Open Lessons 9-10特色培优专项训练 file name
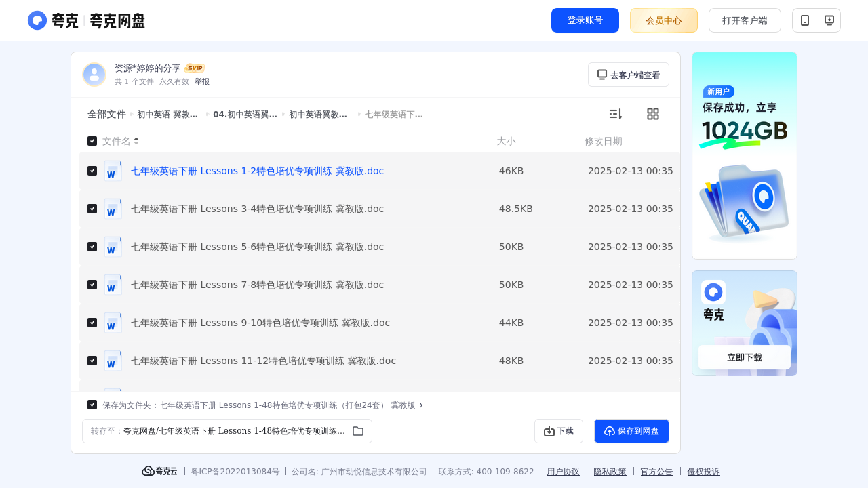This screenshot has width=868, height=488. coord(260,323)
